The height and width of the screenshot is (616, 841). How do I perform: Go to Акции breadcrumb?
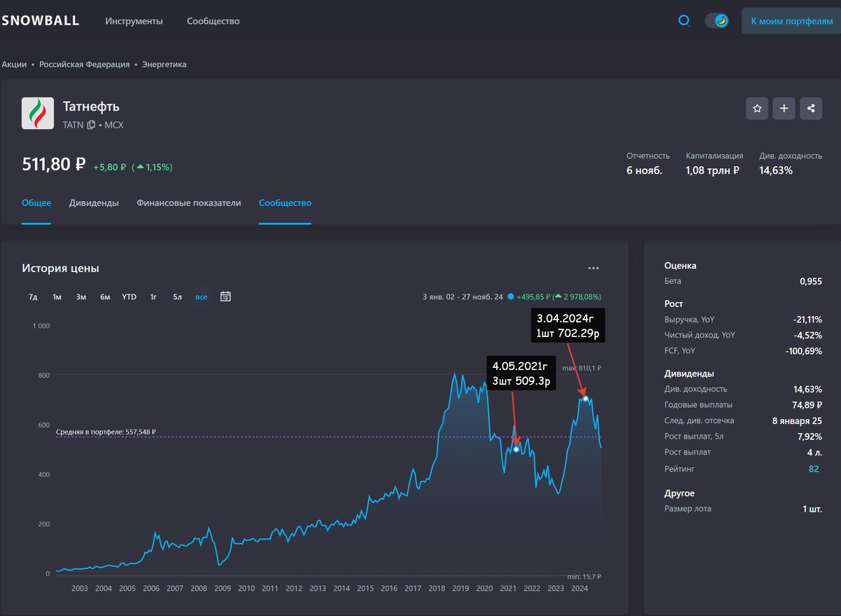[14, 64]
